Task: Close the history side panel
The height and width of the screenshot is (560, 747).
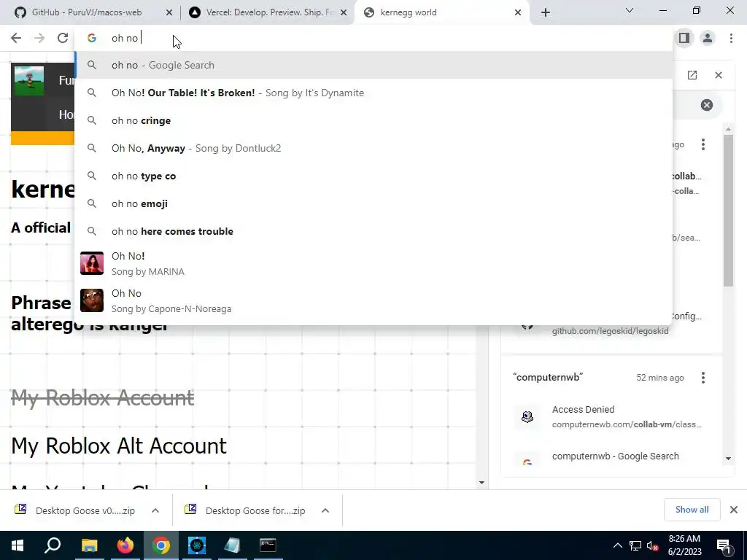Action: (719, 75)
